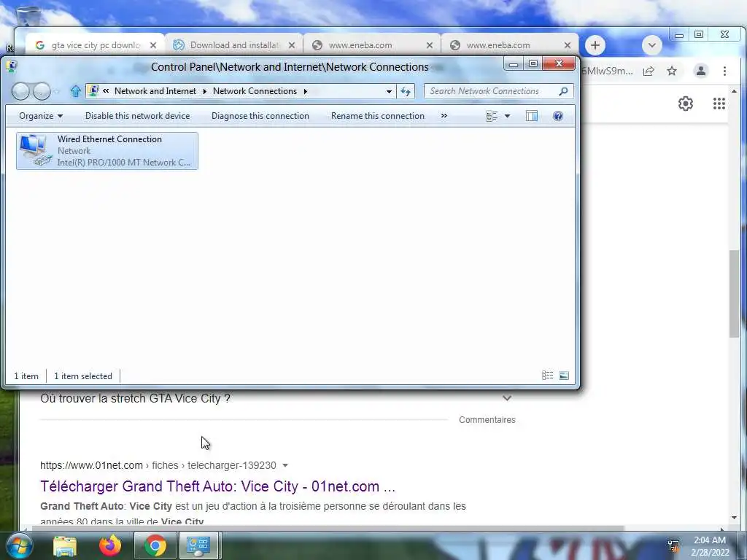747x560 pixels.
Task: Expand the 'Où trouver la stretch' question
Action: (x=507, y=397)
